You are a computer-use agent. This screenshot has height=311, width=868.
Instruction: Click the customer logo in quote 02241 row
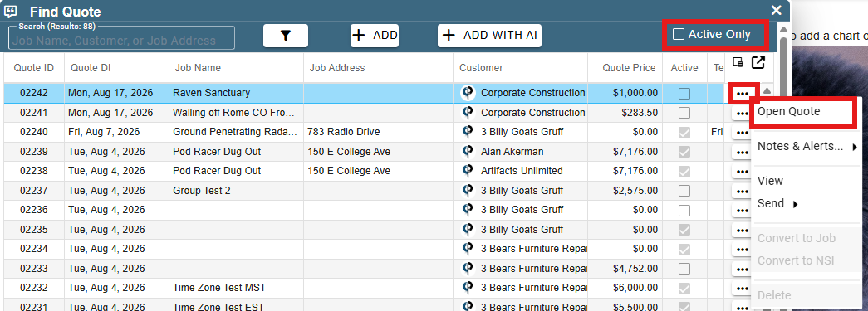pos(468,113)
